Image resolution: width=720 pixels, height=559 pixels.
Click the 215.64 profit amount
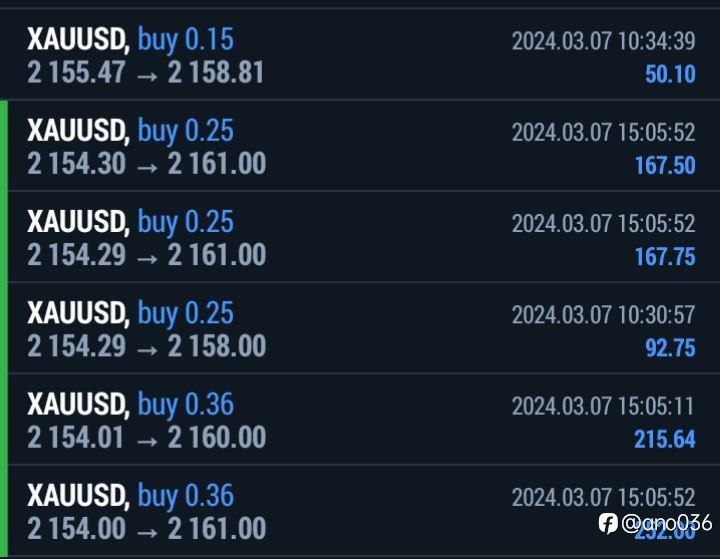665,439
